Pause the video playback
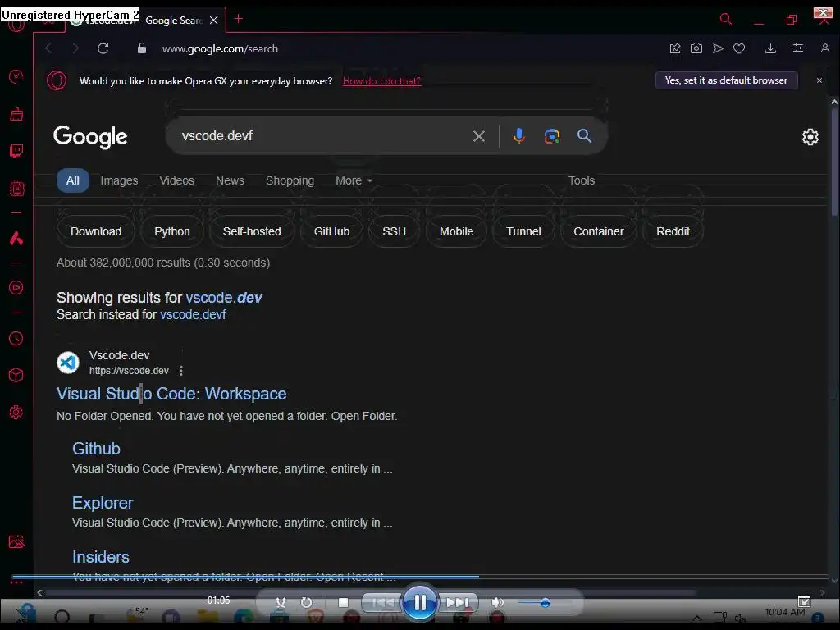 pos(419,603)
